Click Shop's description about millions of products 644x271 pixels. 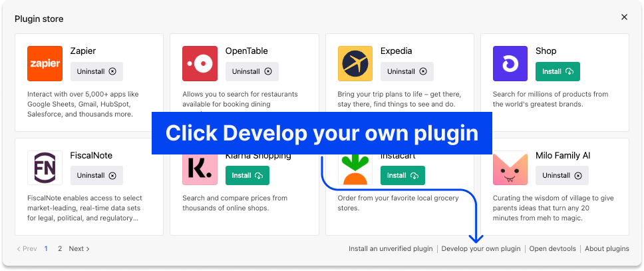coord(550,99)
